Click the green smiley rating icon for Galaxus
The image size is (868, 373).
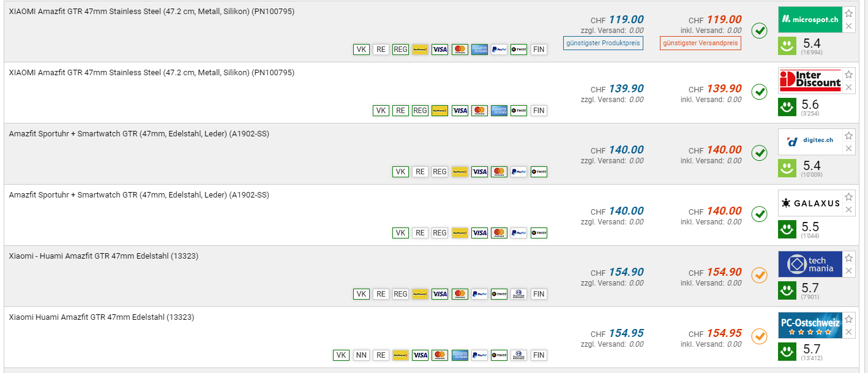(787, 229)
